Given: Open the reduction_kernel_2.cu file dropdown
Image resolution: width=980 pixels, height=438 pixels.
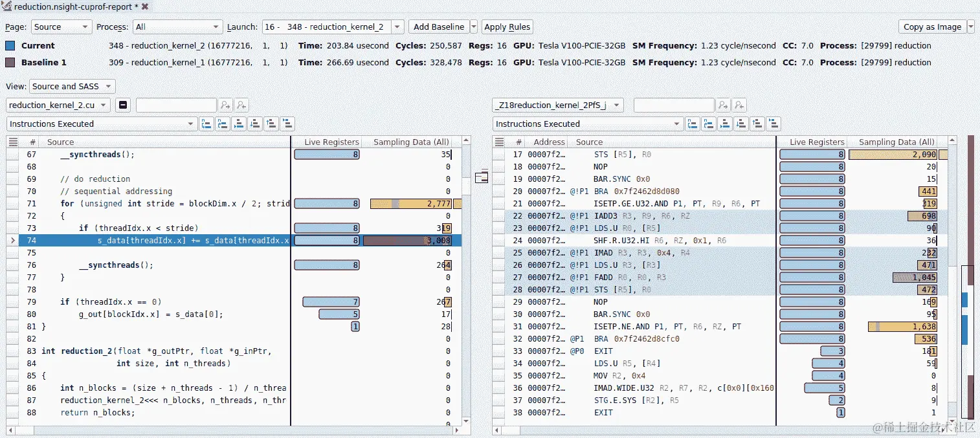Looking at the screenshot, I should pyautogui.click(x=58, y=105).
